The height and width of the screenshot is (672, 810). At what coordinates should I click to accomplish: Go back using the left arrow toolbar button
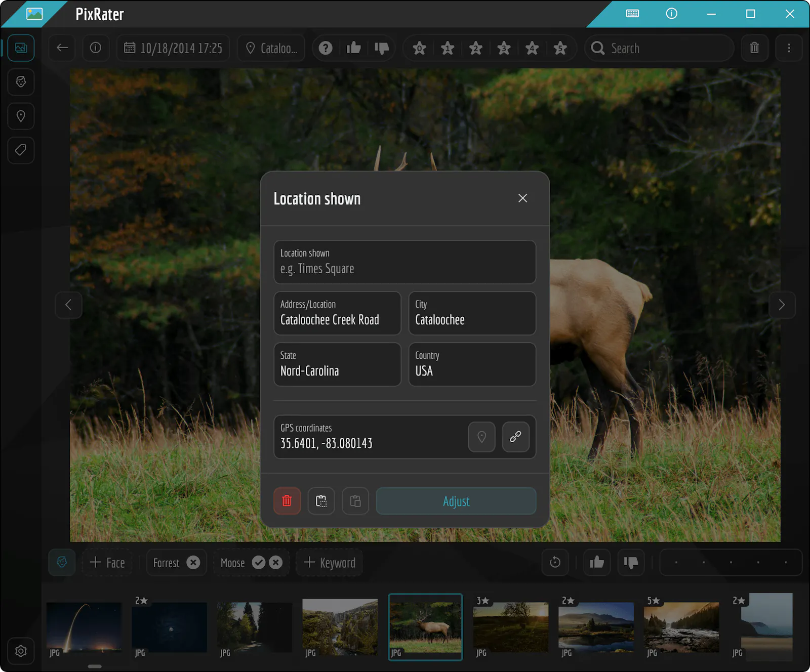62,48
